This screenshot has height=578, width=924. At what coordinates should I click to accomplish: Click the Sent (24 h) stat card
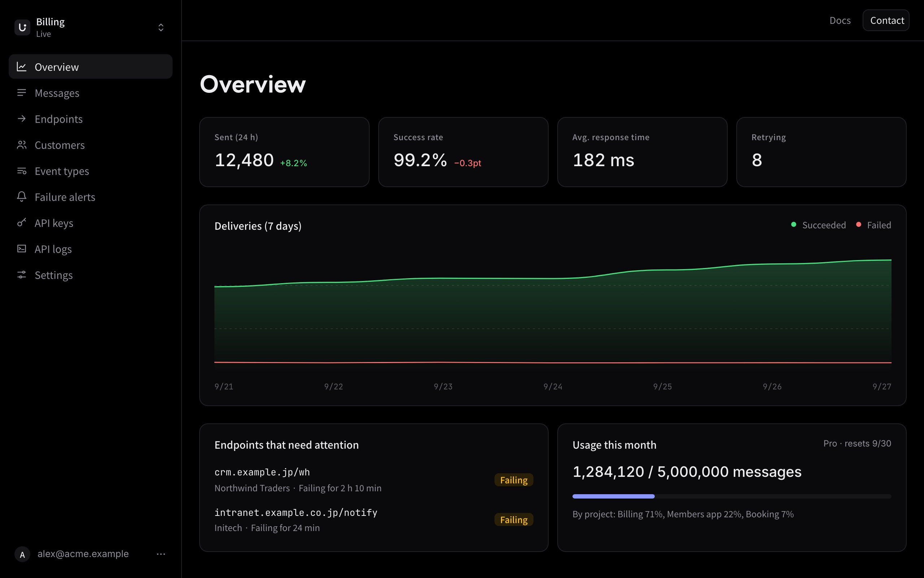tap(284, 152)
